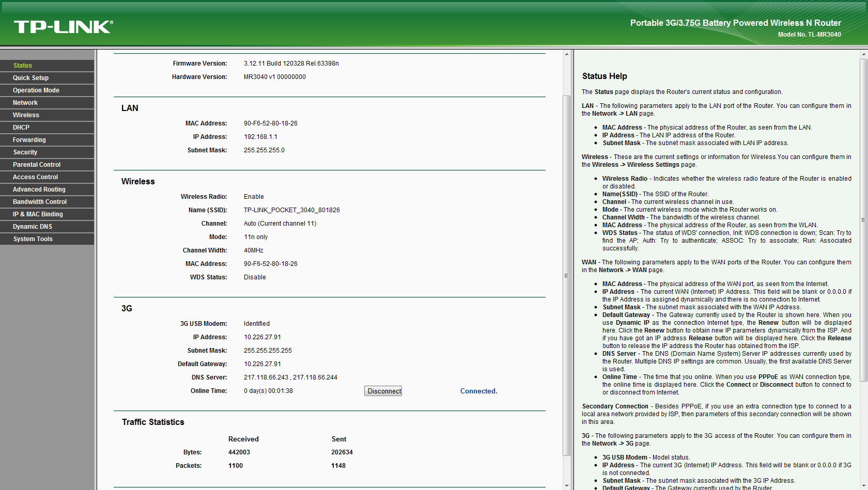
Task: Click hardware version 'MR3040 v1 00000000'
Action: tap(275, 77)
